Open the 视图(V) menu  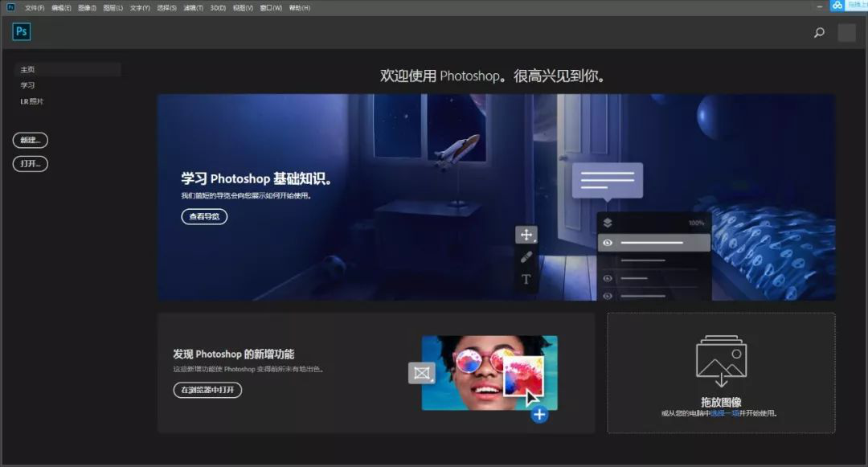[243, 8]
